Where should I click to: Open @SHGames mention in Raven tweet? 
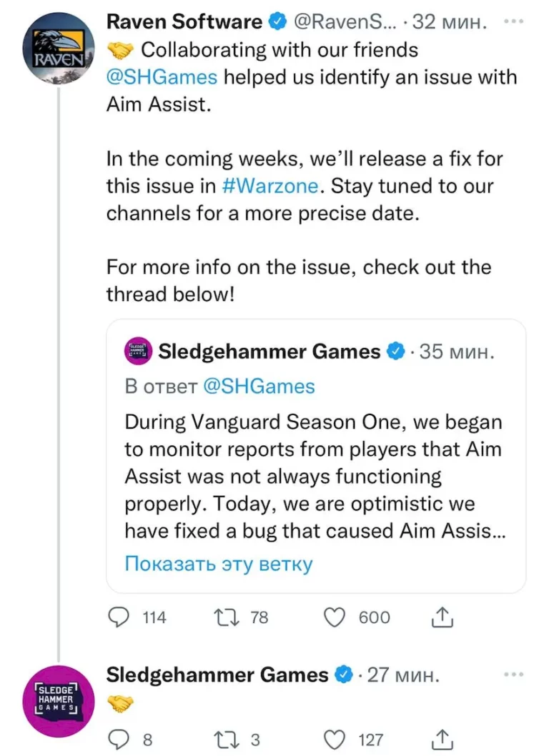pyautogui.click(x=162, y=76)
